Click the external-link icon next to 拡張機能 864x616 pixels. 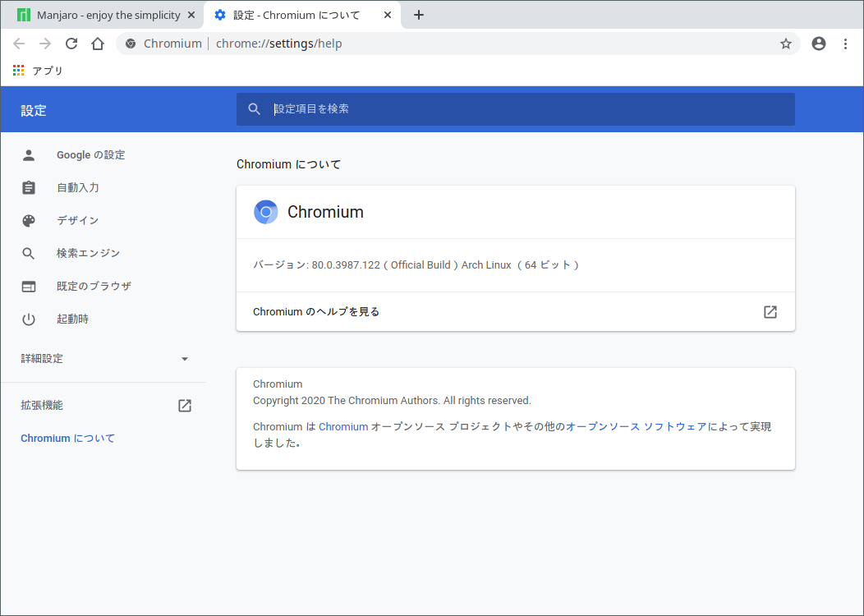coord(185,406)
